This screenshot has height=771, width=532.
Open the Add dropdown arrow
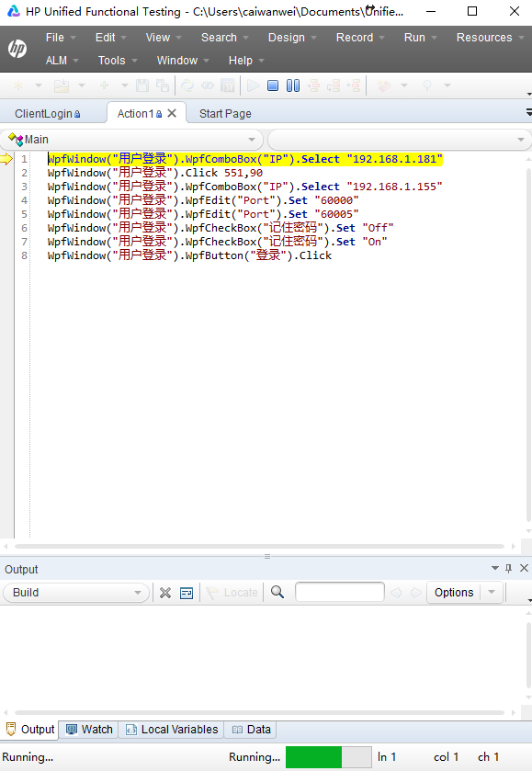point(124,85)
